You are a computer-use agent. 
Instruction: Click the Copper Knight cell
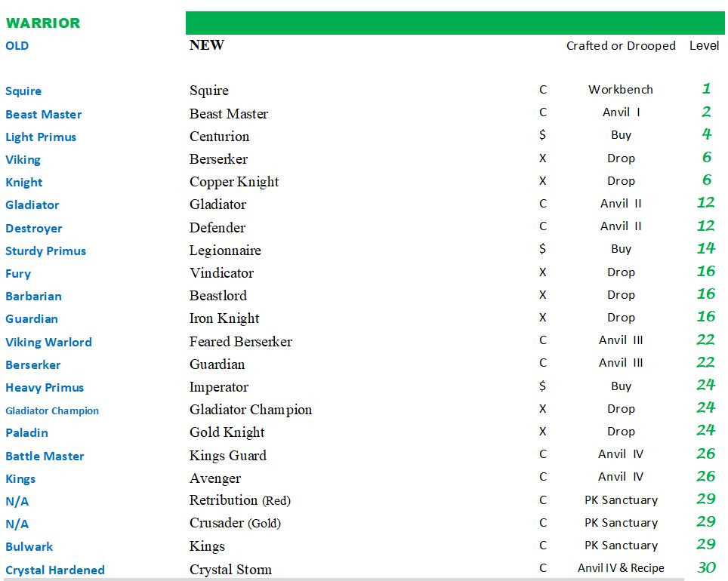pyautogui.click(x=234, y=182)
